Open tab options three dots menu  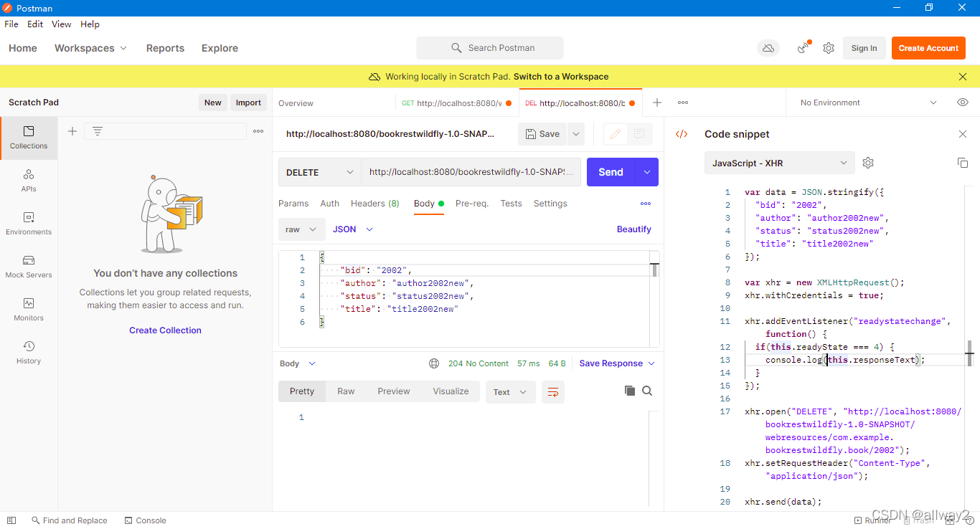pyautogui.click(x=683, y=103)
